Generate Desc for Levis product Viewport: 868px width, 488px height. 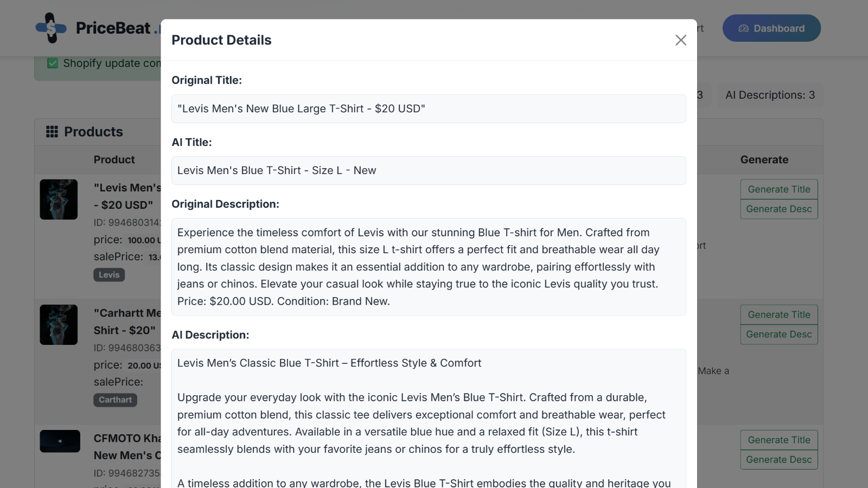coord(778,209)
